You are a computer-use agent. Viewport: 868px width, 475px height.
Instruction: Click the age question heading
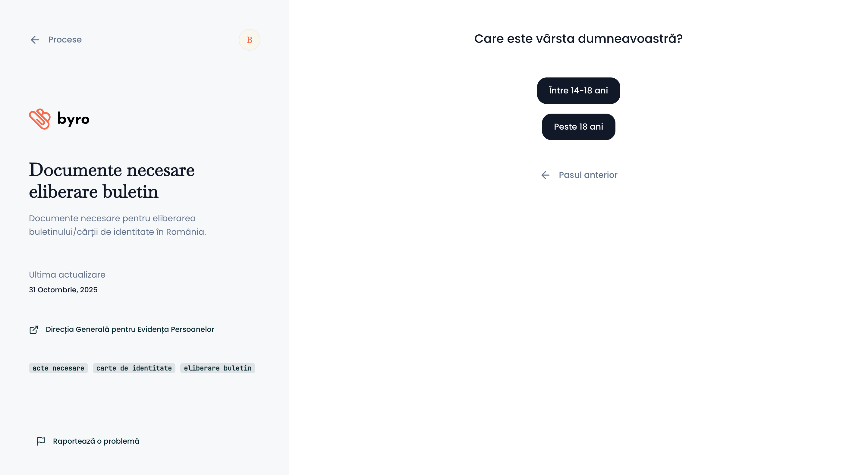click(578, 39)
